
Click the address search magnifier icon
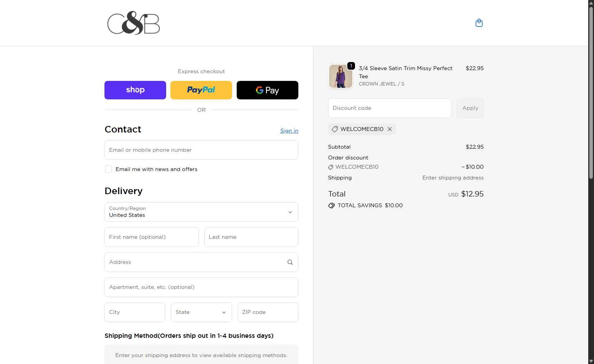pos(290,262)
